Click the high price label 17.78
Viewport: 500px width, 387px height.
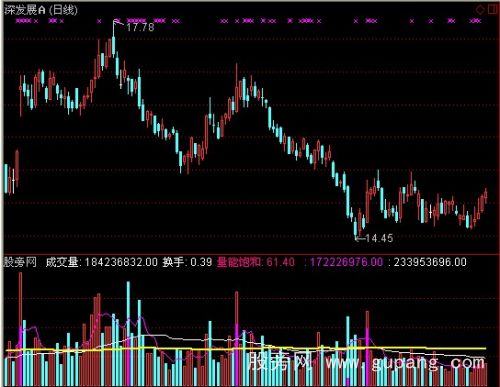point(140,27)
